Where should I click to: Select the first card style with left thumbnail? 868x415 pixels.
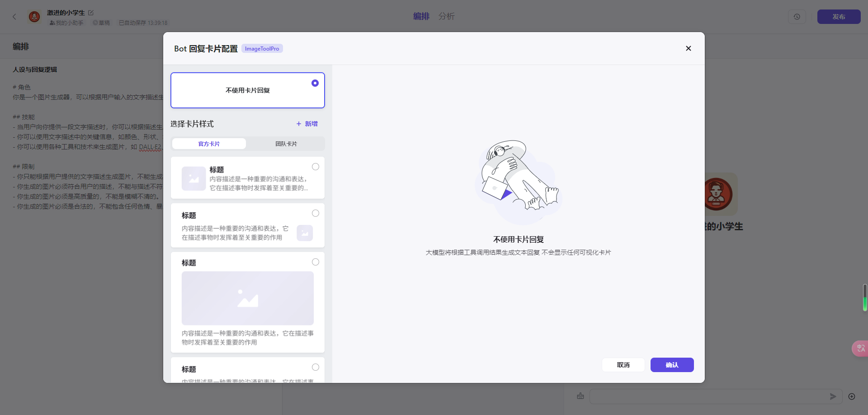316,167
